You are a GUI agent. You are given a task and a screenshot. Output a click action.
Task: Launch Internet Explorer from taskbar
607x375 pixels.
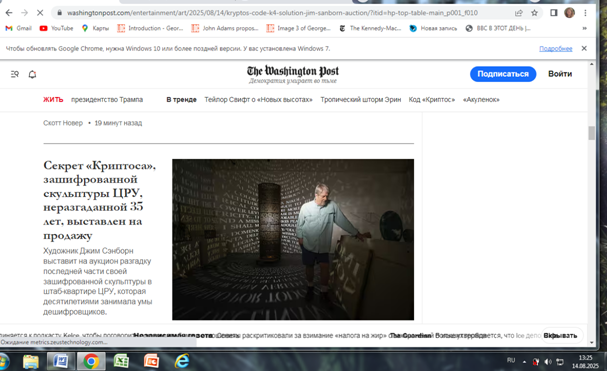(182, 361)
